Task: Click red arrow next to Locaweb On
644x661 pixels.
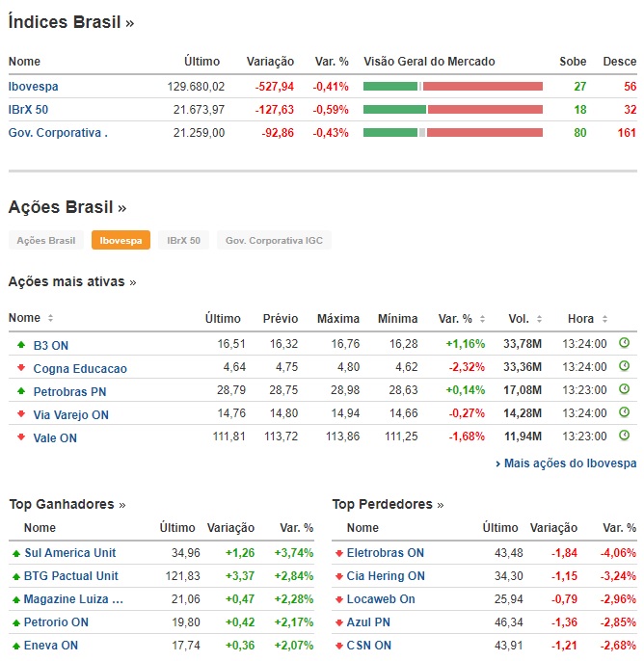Action: tap(339, 600)
